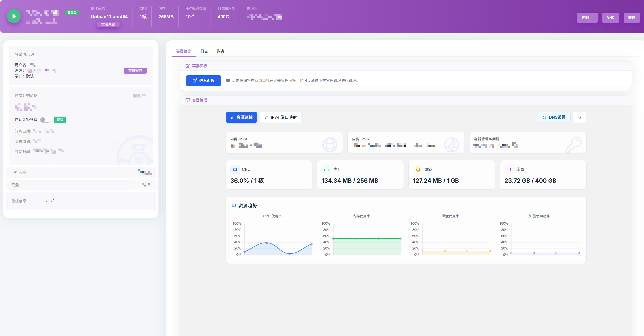The width and height of the screenshot is (644, 336).
Task: Click the "到期时间" label
Action: pos(23,152)
